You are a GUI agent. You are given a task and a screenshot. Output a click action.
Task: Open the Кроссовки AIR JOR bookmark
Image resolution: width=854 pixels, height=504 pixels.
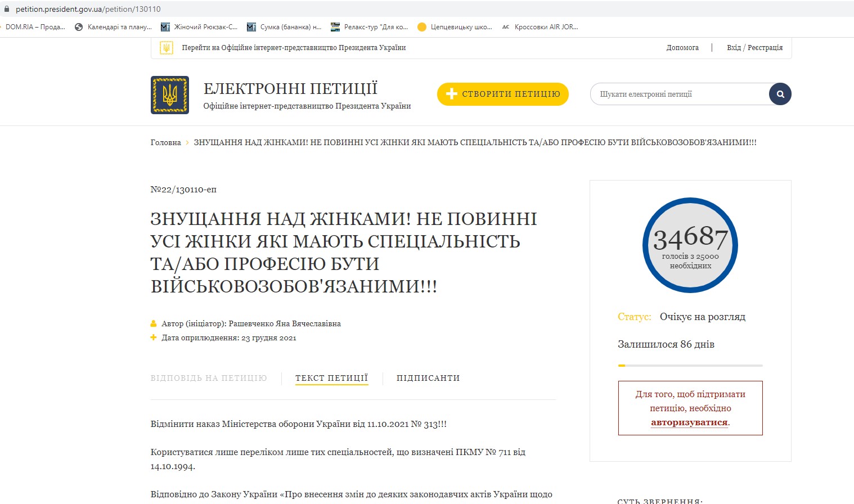click(x=540, y=27)
